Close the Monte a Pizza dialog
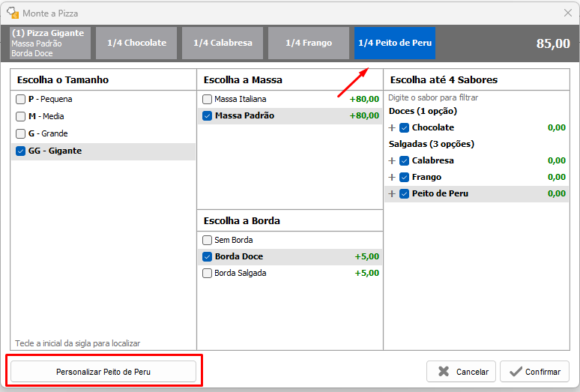This screenshot has width=580, height=392. click(x=567, y=13)
